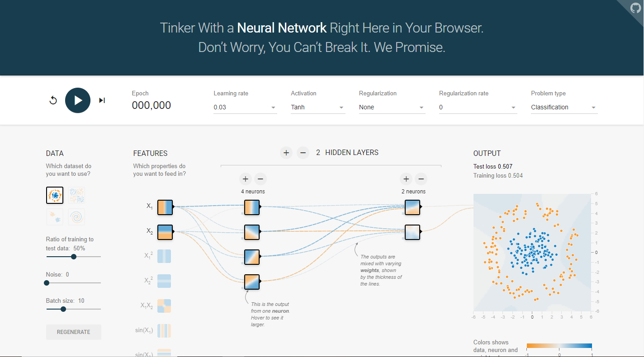Pick the Gaussian two-cluster dataset thumbnail
The width and height of the screenshot is (644, 357).
point(55,217)
